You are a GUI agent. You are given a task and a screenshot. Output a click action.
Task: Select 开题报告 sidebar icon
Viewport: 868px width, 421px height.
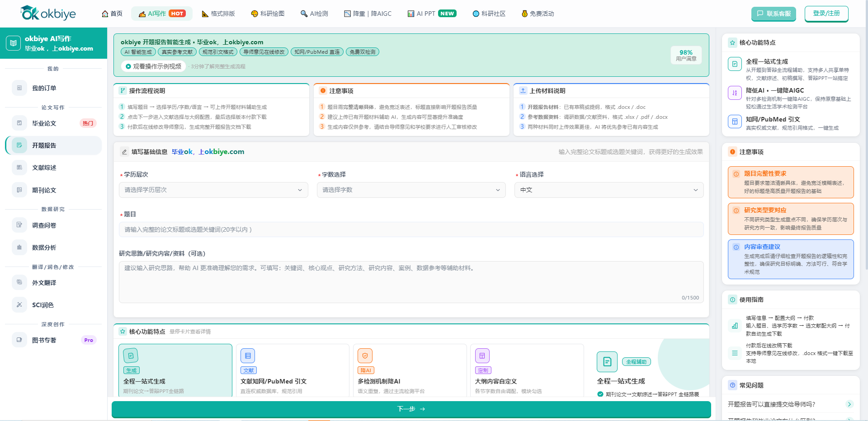pos(19,145)
